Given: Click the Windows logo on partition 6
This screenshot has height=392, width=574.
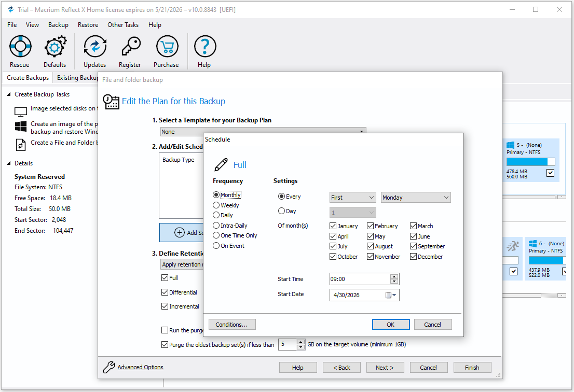Looking at the screenshot, I should pos(532,244).
